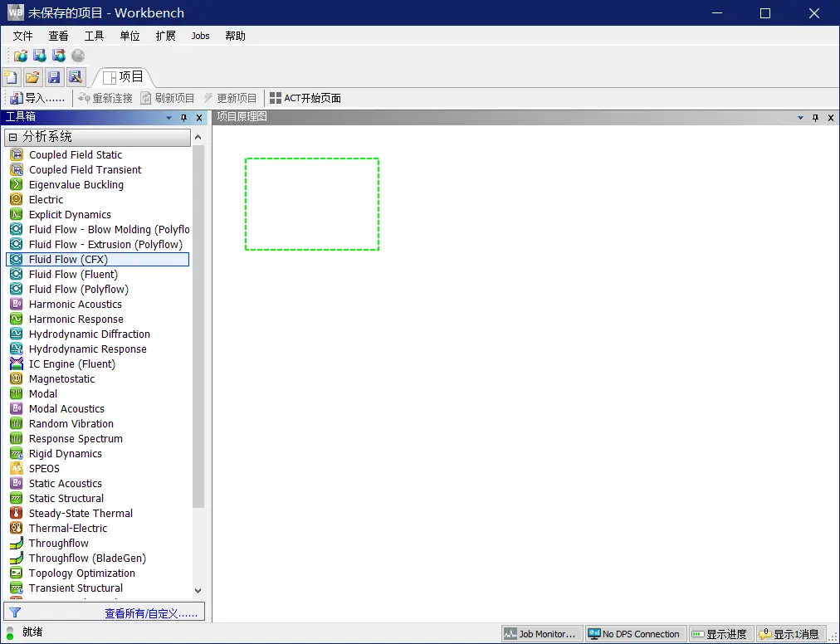Click the Fluid Flow (Fluent) icon
This screenshot has width=840, height=644.
pos(17,275)
